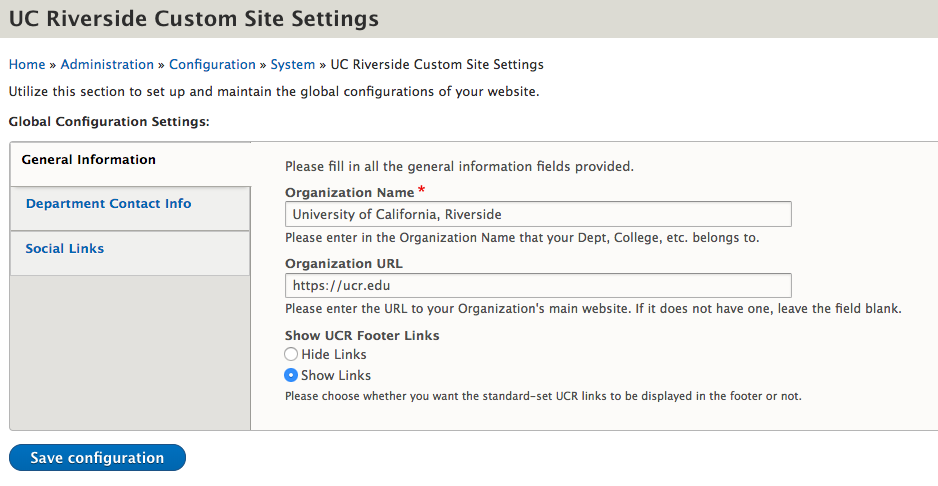The image size is (938, 486).
Task: Click the Organization Name text field
Action: point(538,214)
